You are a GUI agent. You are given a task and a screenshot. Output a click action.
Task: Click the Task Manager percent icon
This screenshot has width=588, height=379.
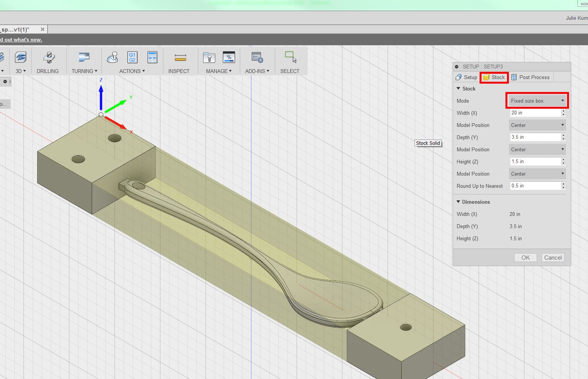[x=229, y=57]
